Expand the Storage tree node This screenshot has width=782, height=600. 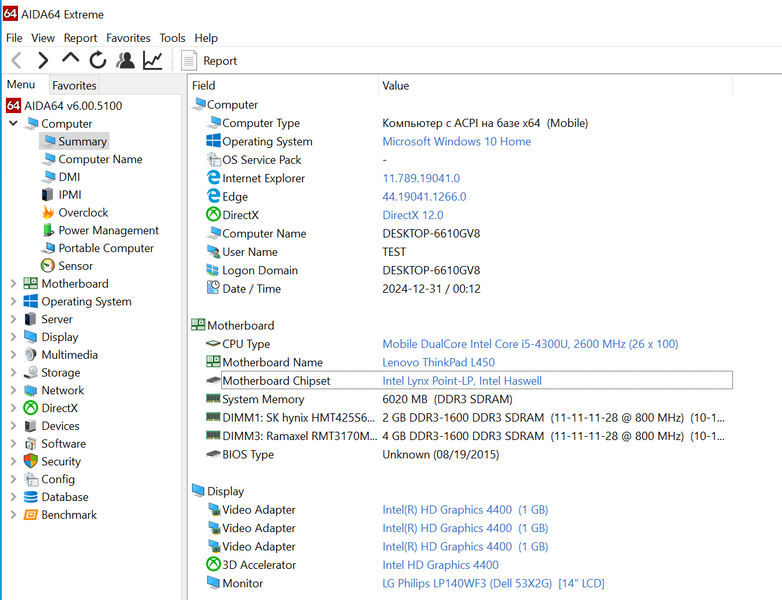click(x=13, y=373)
